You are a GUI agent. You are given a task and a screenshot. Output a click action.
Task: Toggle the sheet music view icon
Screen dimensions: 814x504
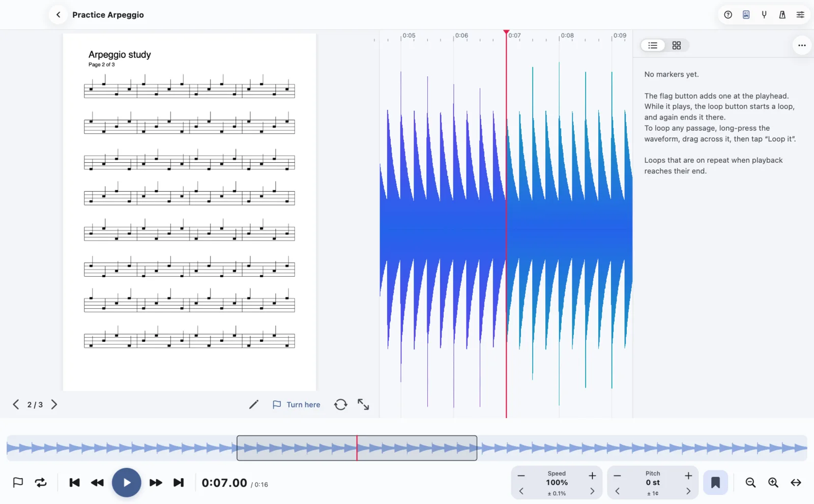point(746,15)
